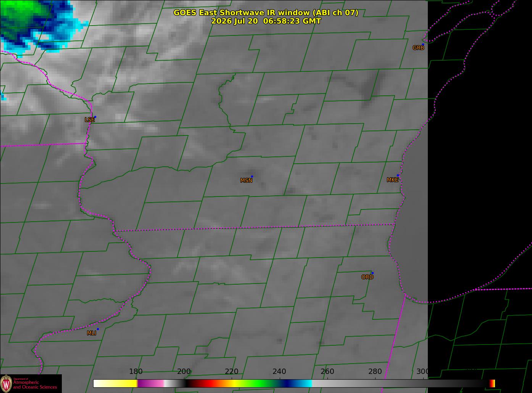Click the LSE station marker dot
Viewport: 532px width, 393px height.
click(95, 117)
